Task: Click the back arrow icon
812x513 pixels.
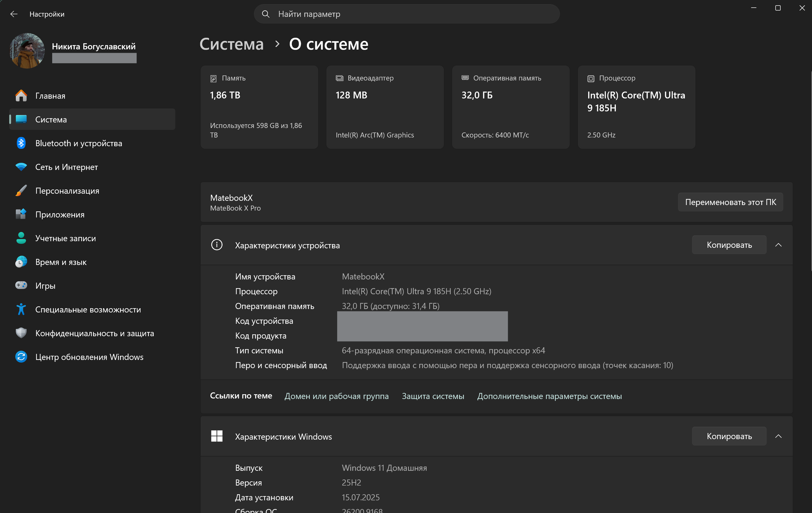Action: tap(14, 14)
